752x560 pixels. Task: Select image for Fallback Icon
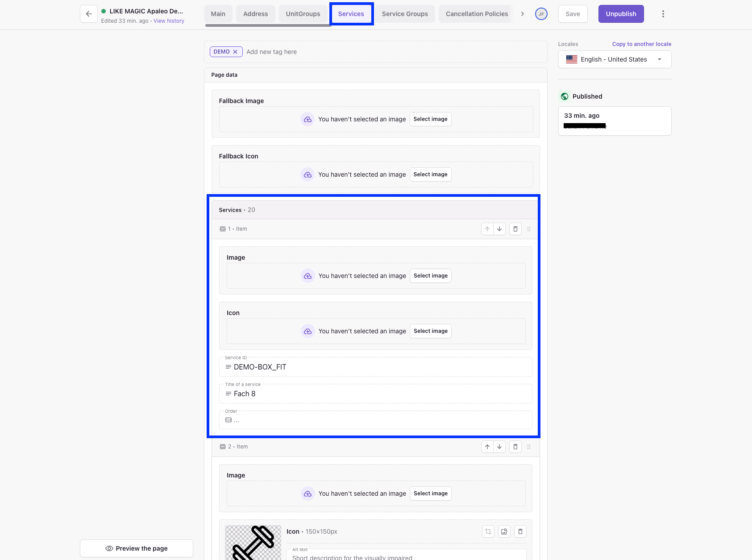tap(430, 174)
